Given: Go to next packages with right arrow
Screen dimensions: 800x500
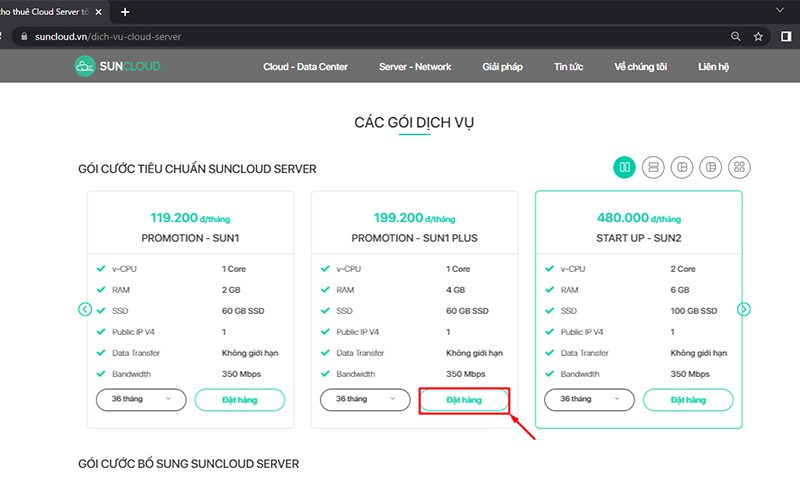Looking at the screenshot, I should pos(744,309).
